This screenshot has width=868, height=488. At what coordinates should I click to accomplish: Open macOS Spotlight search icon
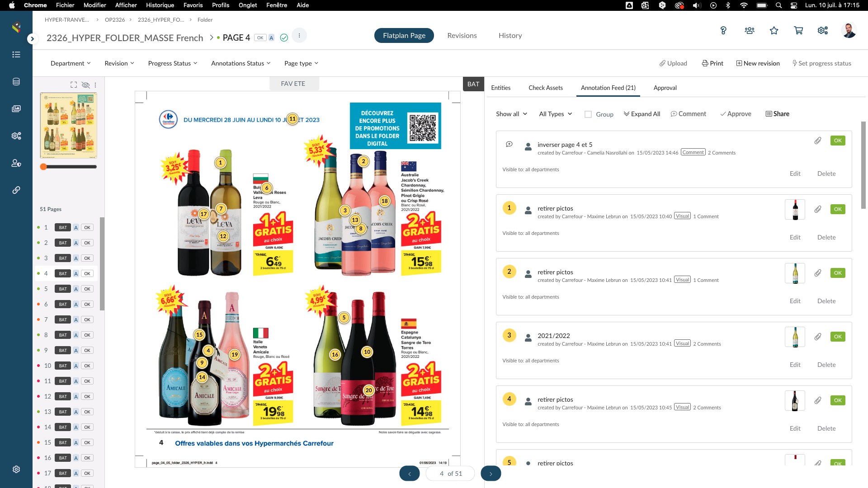778,5
